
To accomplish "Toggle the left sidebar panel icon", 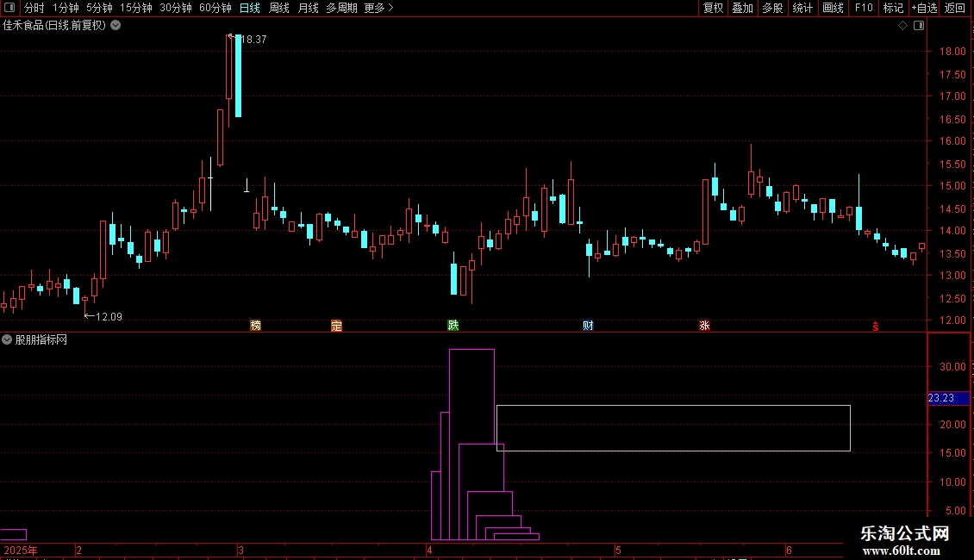I will 9,8.
